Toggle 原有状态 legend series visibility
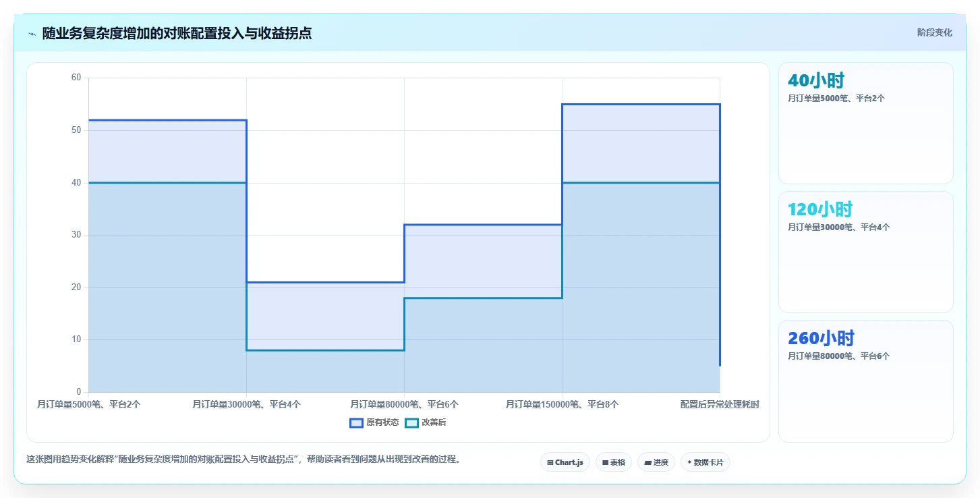Viewport: 980px width, 498px height. 374,423
